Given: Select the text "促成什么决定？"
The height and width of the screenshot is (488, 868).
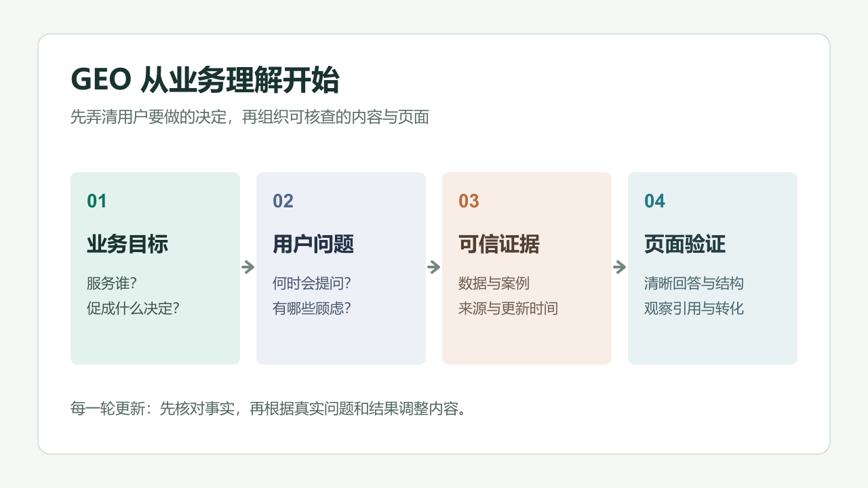Looking at the screenshot, I should tap(134, 308).
